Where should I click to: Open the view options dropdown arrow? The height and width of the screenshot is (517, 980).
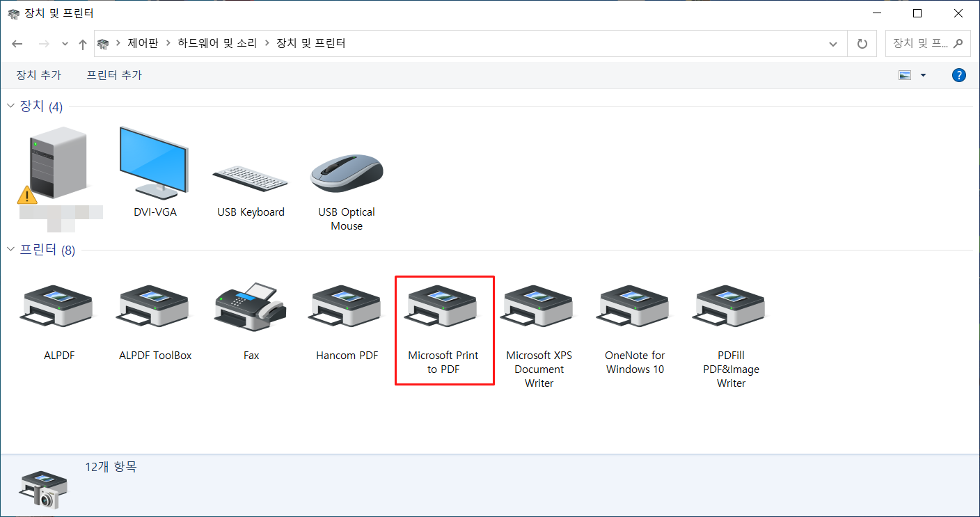pyautogui.click(x=924, y=75)
